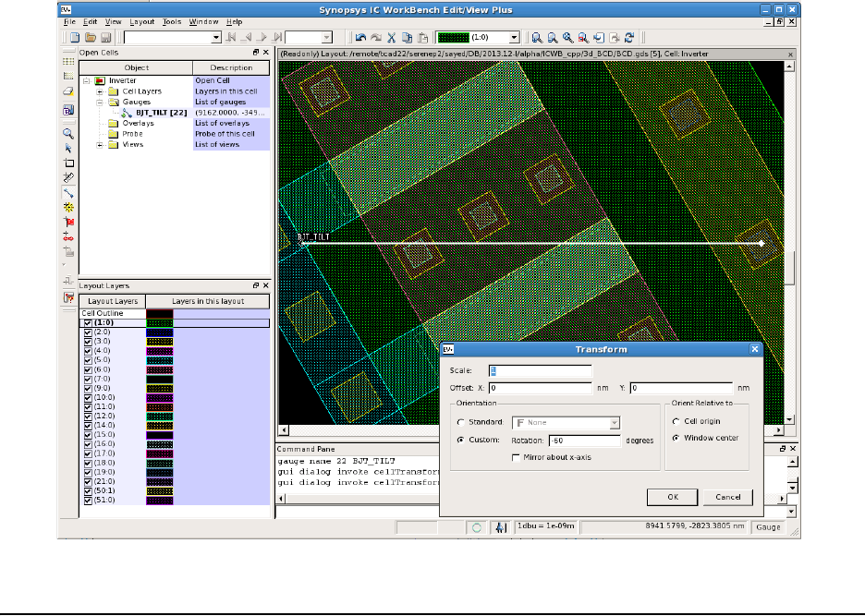
Task: Select the red flag marker tool
Action: (67, 223)
